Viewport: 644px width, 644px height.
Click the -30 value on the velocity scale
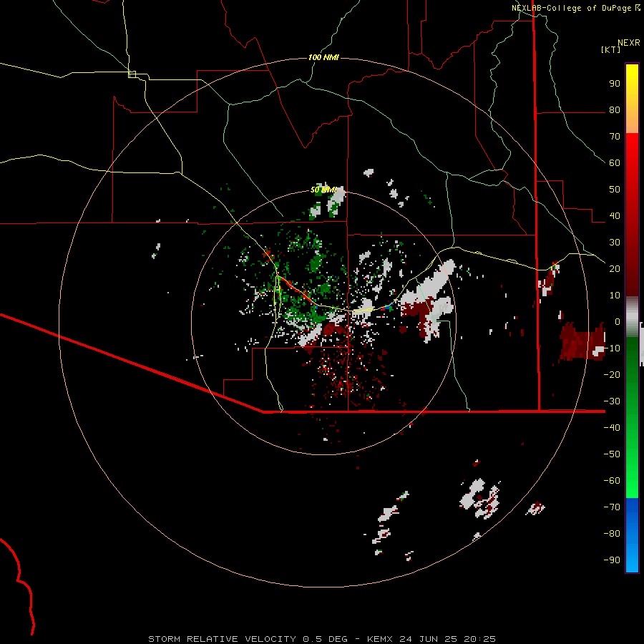612,401
